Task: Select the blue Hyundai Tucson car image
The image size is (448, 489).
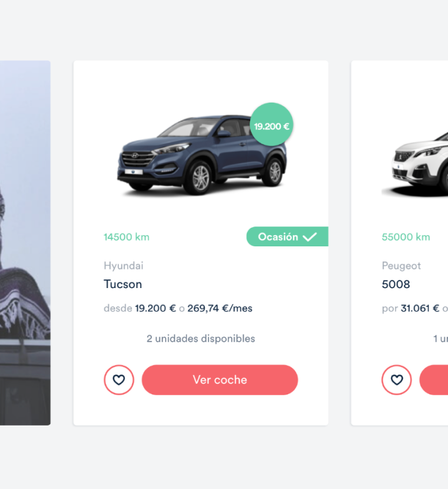Action: click(x=201, y=155)
